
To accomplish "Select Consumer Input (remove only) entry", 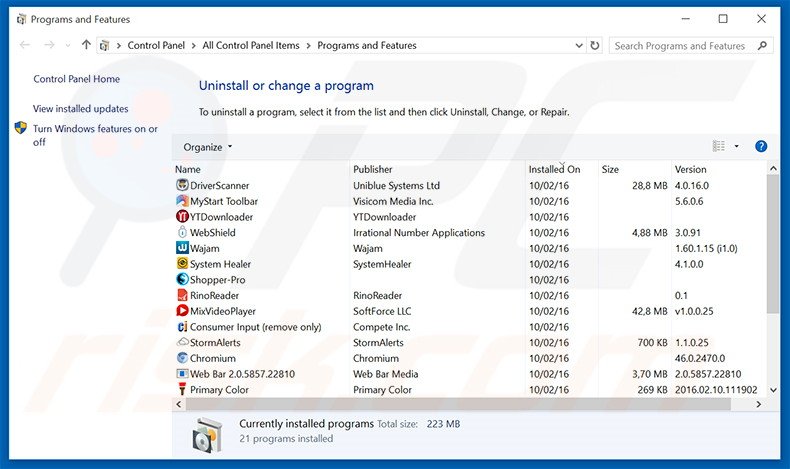I will (255, 327).
